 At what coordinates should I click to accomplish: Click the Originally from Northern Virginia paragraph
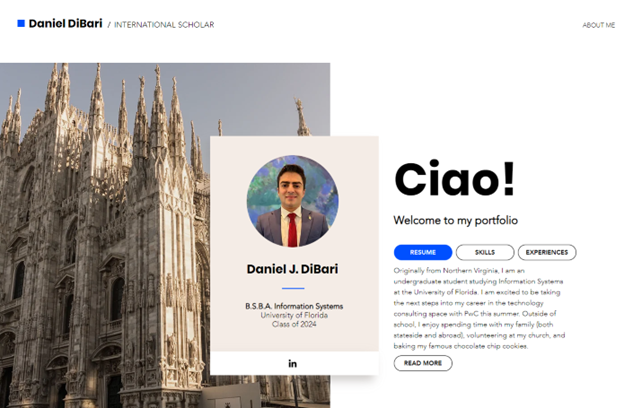coord(479,308)
